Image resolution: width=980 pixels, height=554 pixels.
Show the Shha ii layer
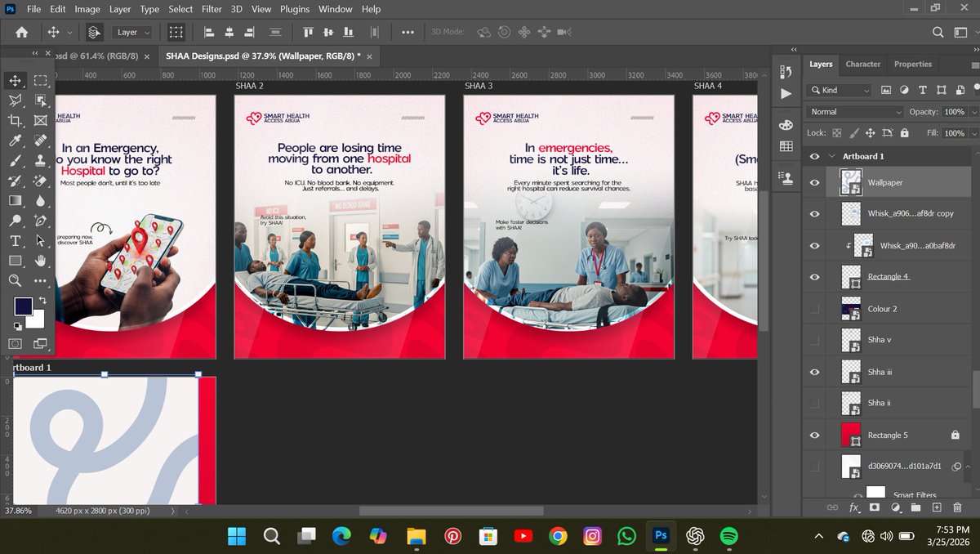[814, 403]
